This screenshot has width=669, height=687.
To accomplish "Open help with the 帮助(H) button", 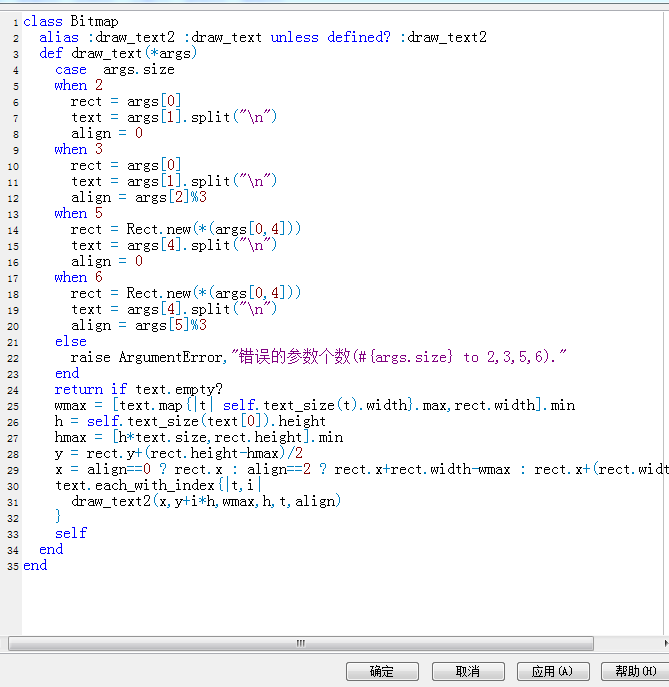I will [635, 671].
